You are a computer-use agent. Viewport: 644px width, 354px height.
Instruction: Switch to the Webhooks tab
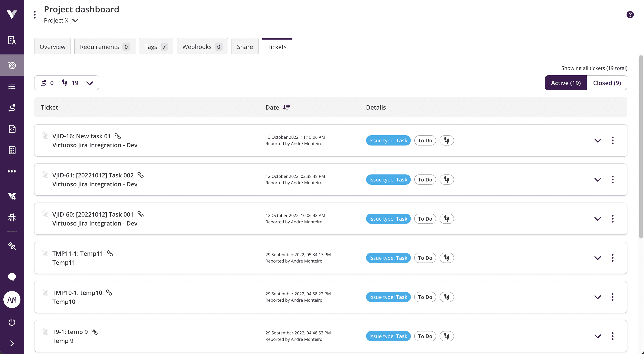click(202, 46)
